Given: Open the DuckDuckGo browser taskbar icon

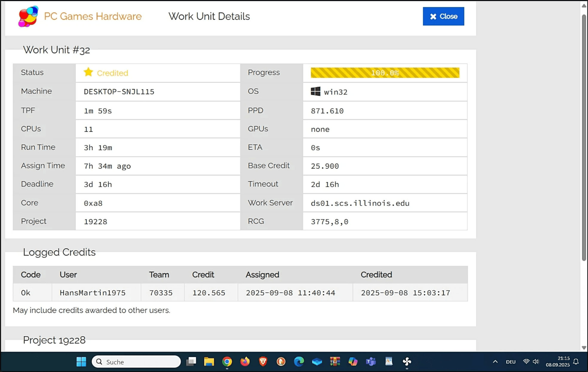Looking at the screenshot, I should click(x=281, y=362).
